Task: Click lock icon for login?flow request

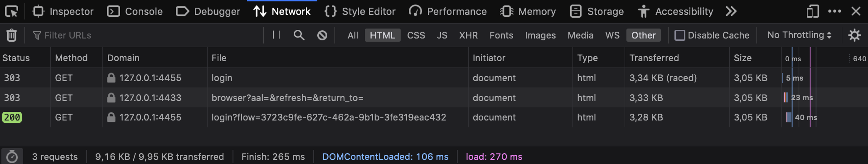Action: 111,117
